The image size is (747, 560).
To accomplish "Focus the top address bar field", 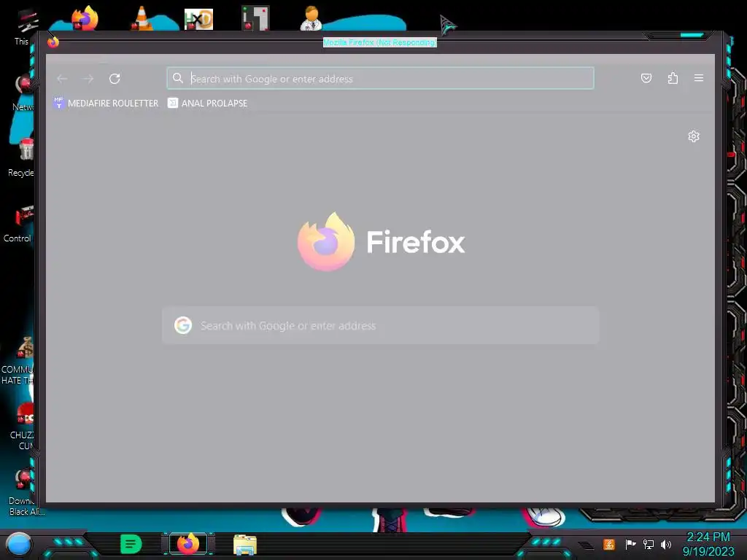I will click(x=380, y=78).
